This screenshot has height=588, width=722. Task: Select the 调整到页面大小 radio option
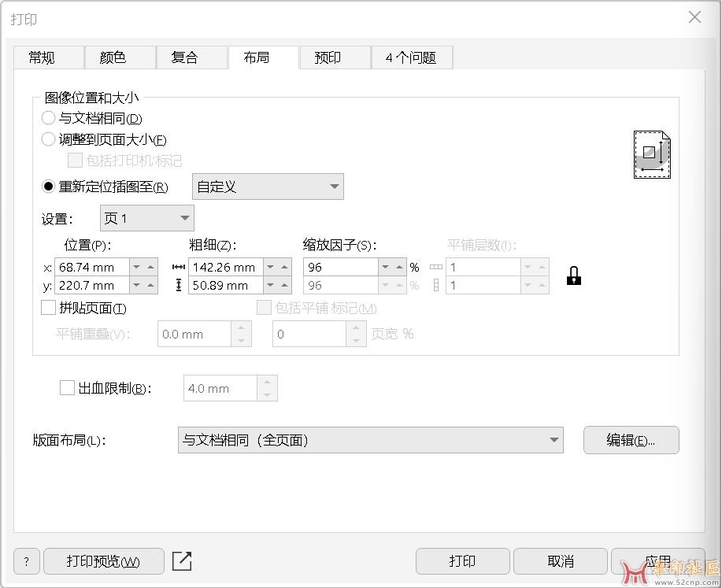[x=48, y=140]
